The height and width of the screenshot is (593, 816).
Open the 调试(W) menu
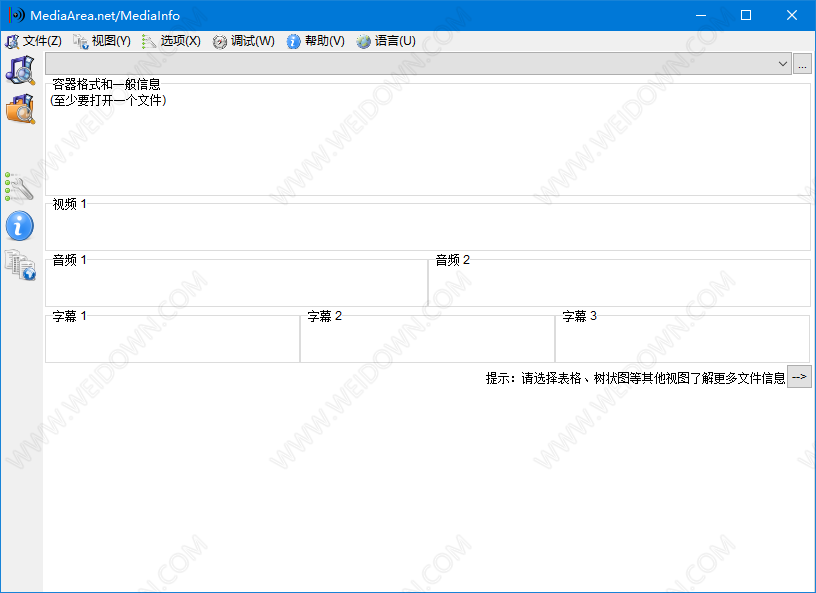243,41
